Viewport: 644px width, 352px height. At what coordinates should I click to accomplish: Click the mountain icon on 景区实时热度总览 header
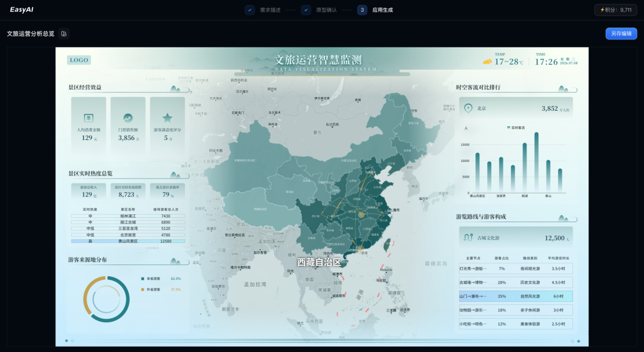pyautogui.click(x=175, y=175)
